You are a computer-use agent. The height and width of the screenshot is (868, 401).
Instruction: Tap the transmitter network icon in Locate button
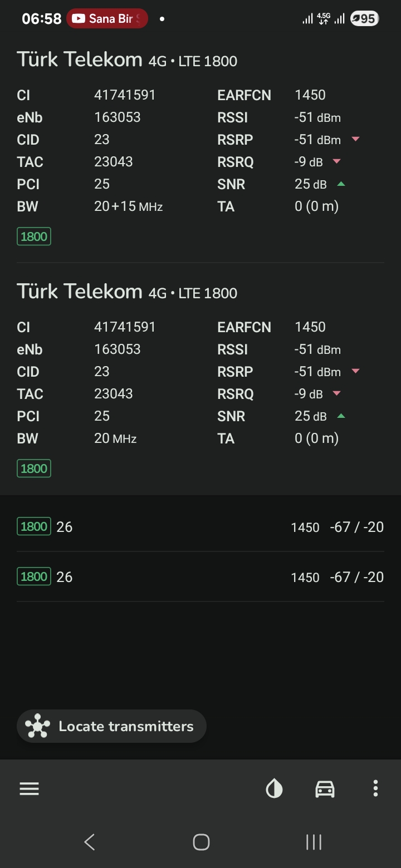(x=37, y=726)
